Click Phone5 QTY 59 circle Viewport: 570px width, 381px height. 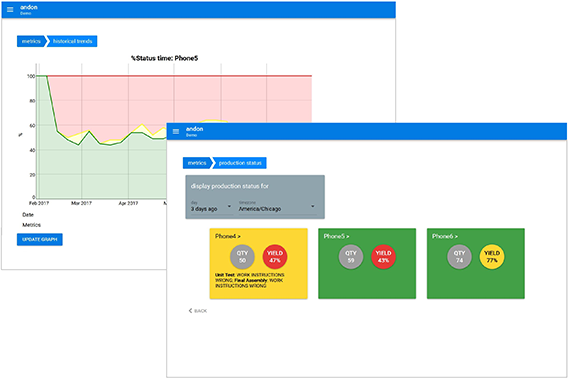(x=351, y=257)
